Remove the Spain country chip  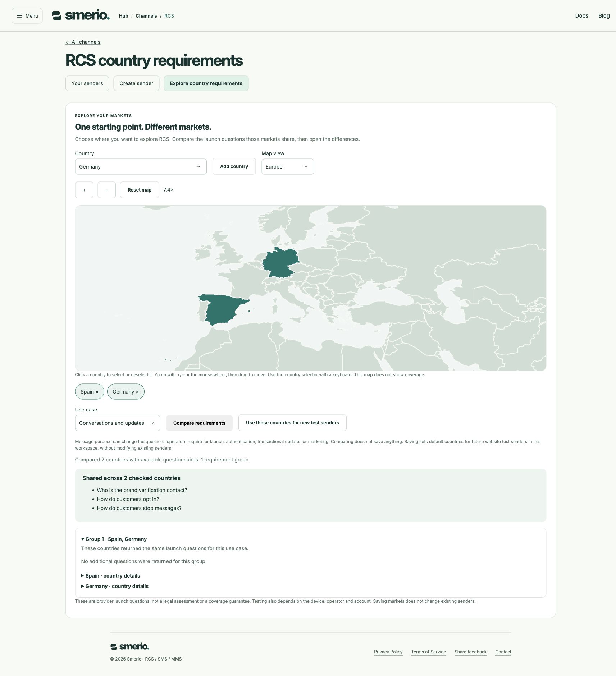tap(90, 392)
